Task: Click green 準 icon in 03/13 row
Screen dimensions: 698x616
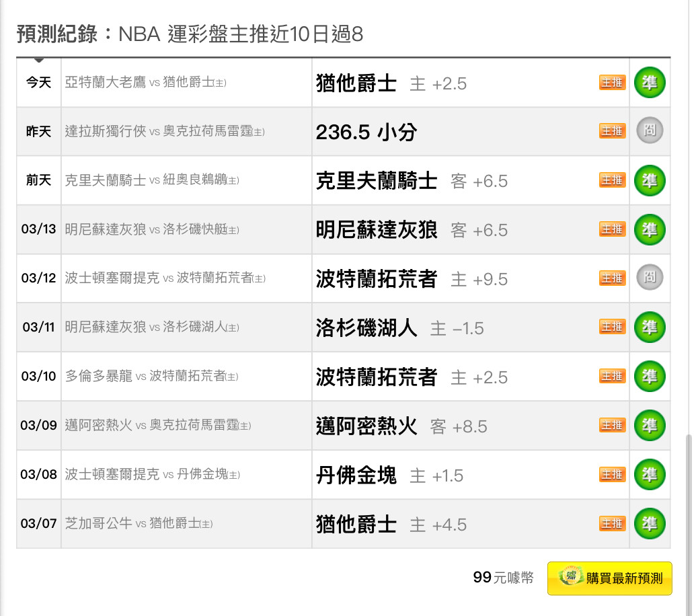Action: pos(650,229)
